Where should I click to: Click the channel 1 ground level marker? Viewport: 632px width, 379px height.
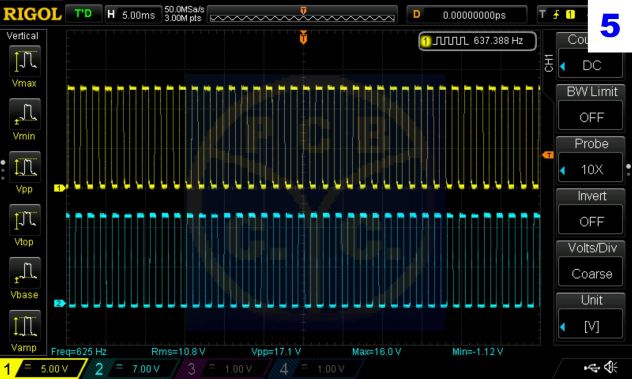coord(59,188)
